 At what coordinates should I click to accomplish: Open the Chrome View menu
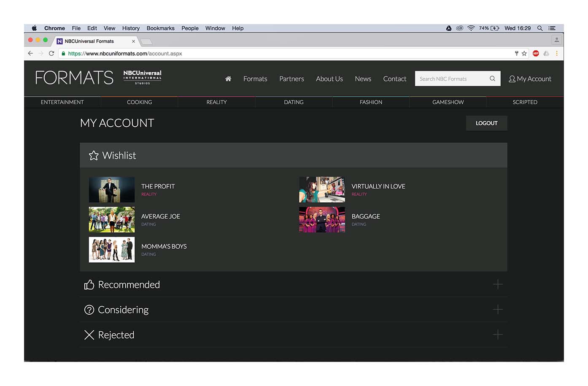click(x=109, y=28)
